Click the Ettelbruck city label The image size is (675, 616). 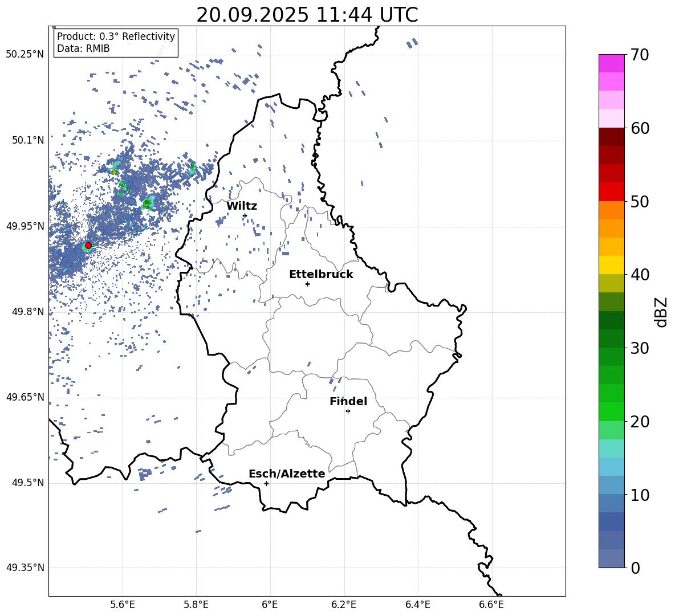coord(321,275)
